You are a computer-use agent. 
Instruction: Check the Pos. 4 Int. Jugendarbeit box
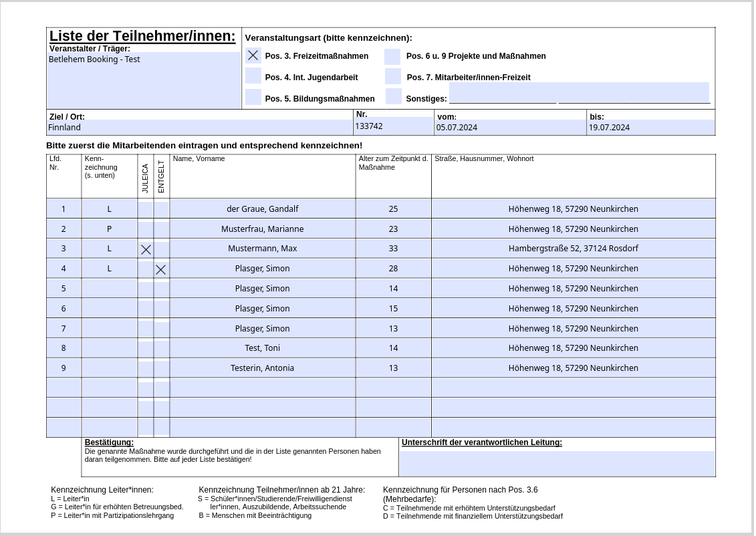pyautogui.click(x=253, y=76)
